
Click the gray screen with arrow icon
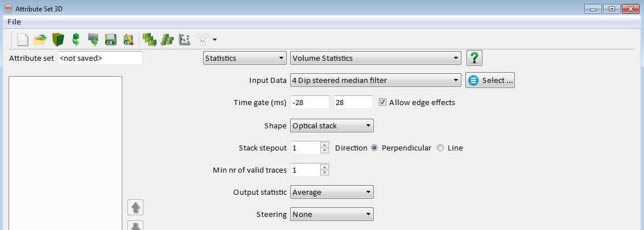93,40
